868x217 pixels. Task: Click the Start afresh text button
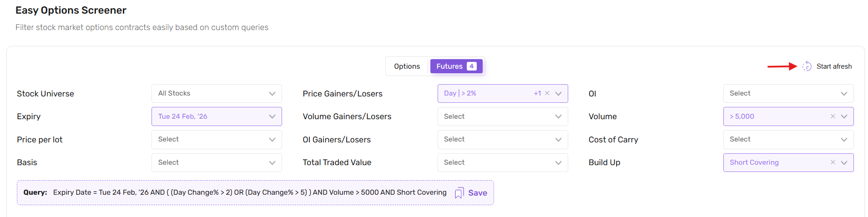[834, 66]
